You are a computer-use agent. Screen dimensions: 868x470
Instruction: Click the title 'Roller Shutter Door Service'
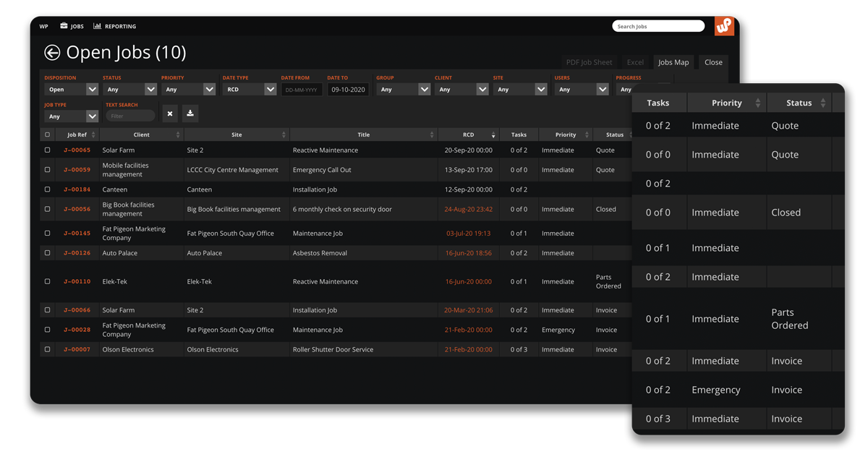point(333,349)
